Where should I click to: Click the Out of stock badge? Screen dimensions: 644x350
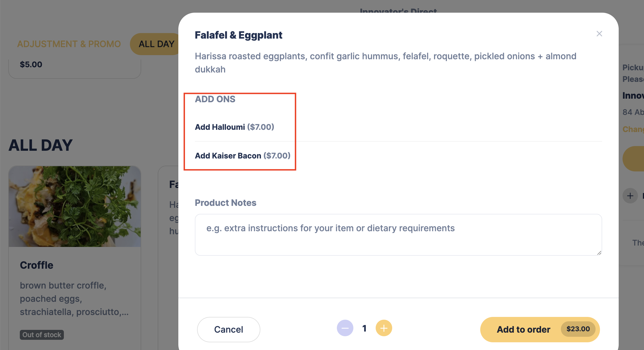point(42,335)
